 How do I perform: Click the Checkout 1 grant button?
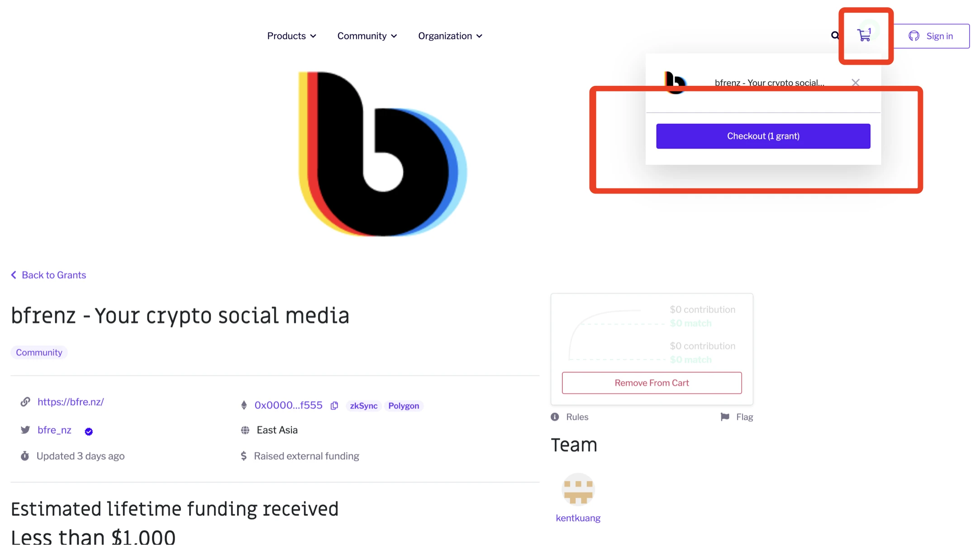point(763,135)
